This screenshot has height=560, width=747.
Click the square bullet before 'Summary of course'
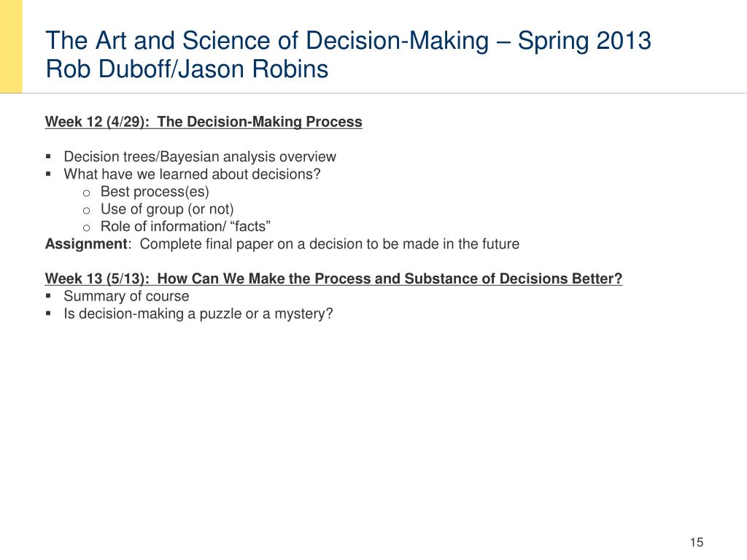[x=48, y=296]
